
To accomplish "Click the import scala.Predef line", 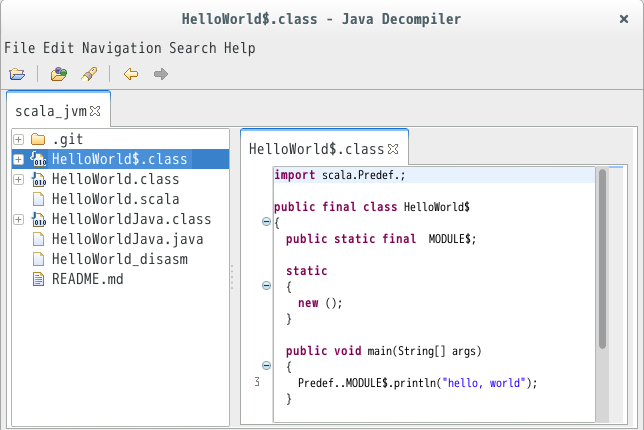I will 340,175.
